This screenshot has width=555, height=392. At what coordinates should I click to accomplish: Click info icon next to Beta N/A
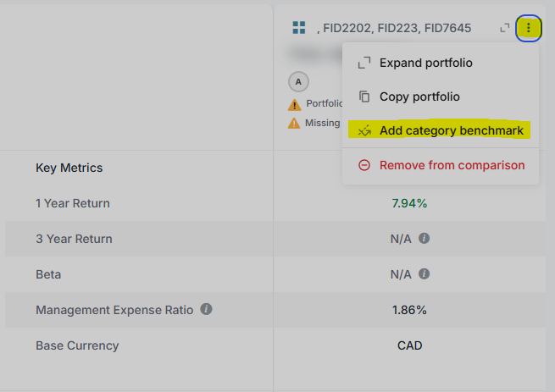tap(425, 274)
